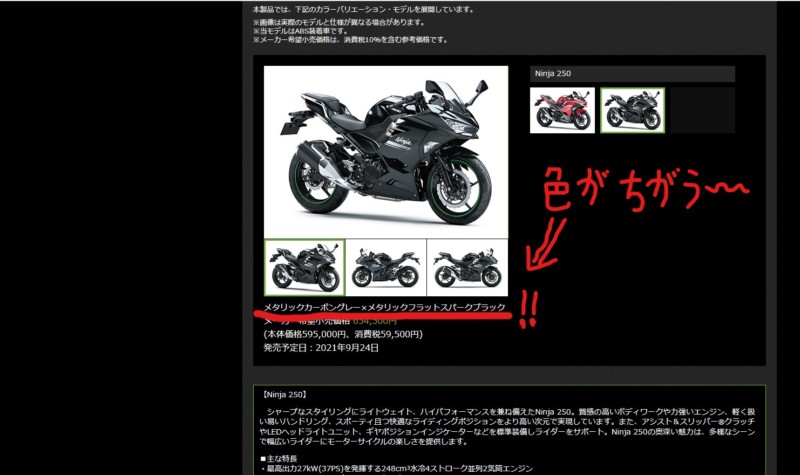The width and height of the screenshot is (800, 475).
Task: Select the red Ninja 250 color thumbnail
Action: point(562,110)
